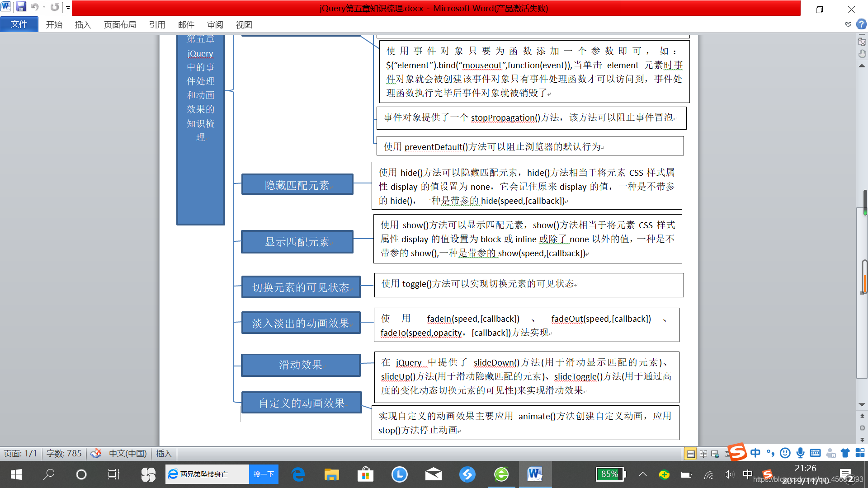Click the preventDefault() text box

coord(530,146)
